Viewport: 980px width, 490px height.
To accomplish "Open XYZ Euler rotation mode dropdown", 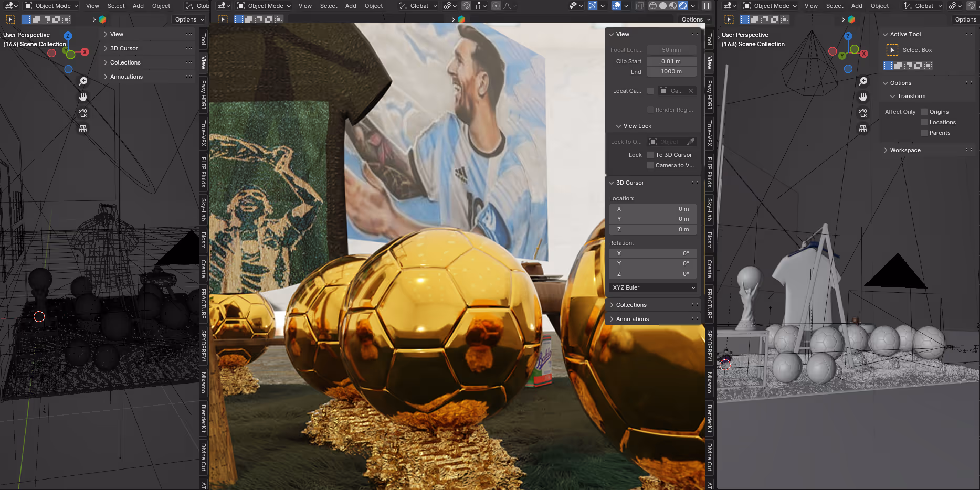I will (x=653, y=287).
